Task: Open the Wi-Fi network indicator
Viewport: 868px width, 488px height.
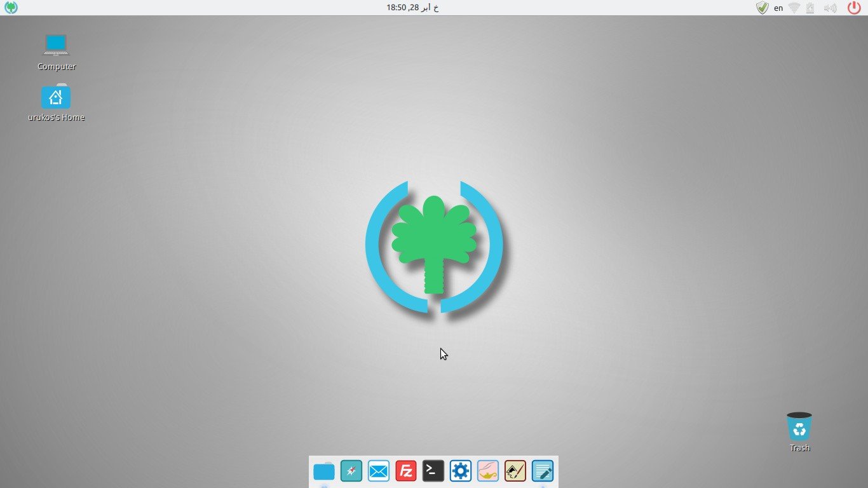Action: (794, 8)
